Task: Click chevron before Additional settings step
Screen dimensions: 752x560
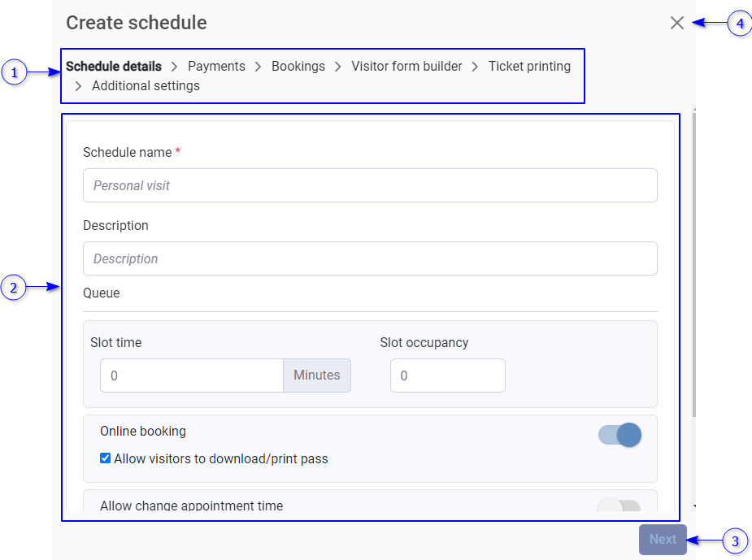Action: pos(78,86)
